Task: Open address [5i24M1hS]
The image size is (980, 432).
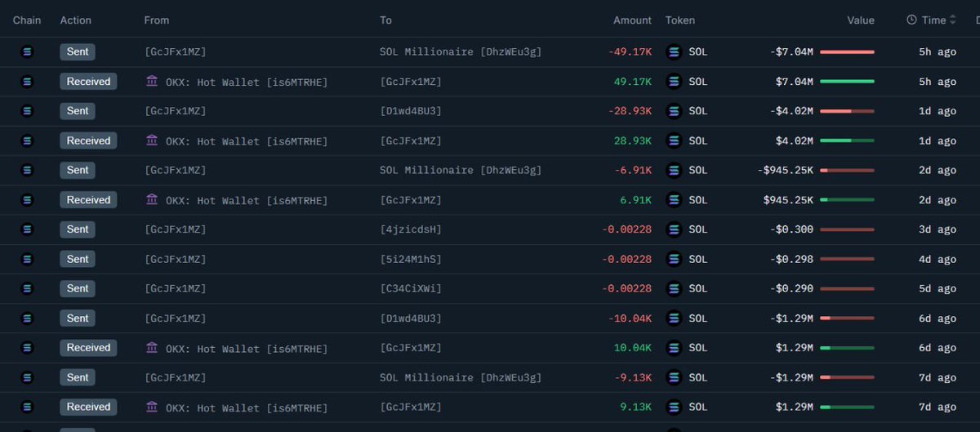Action: click(x=411, y=259)
